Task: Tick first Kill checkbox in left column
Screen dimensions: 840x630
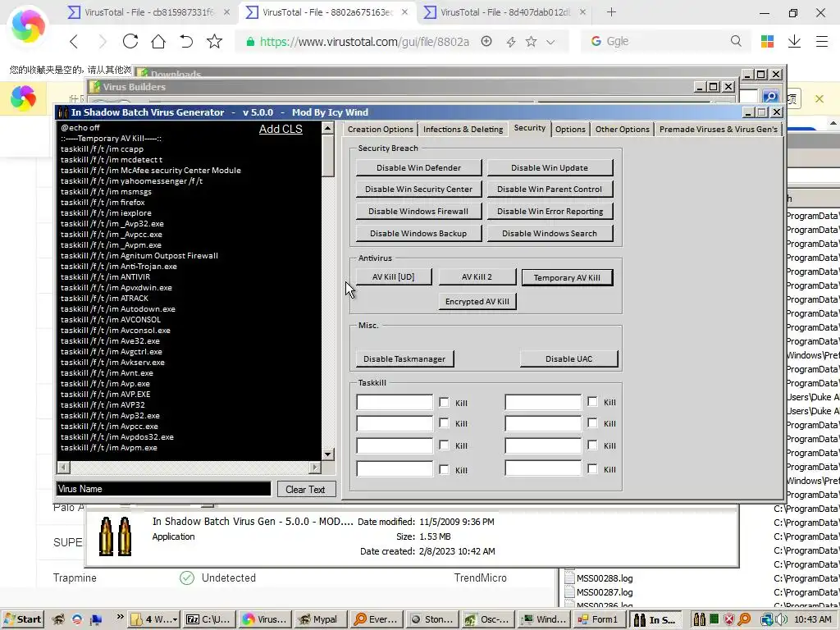Action: point(444,402)
